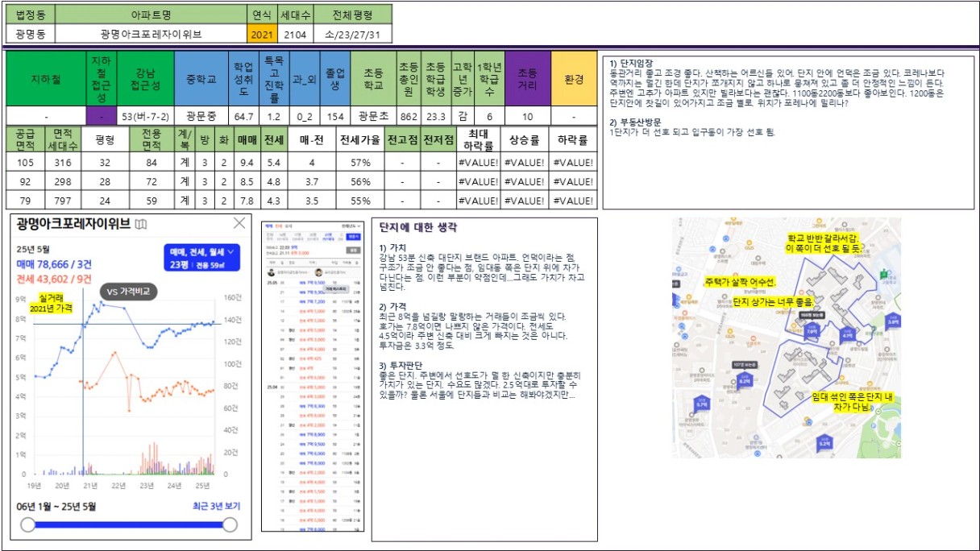Click the VS 가격비교 button on the chart

point(129,291)
